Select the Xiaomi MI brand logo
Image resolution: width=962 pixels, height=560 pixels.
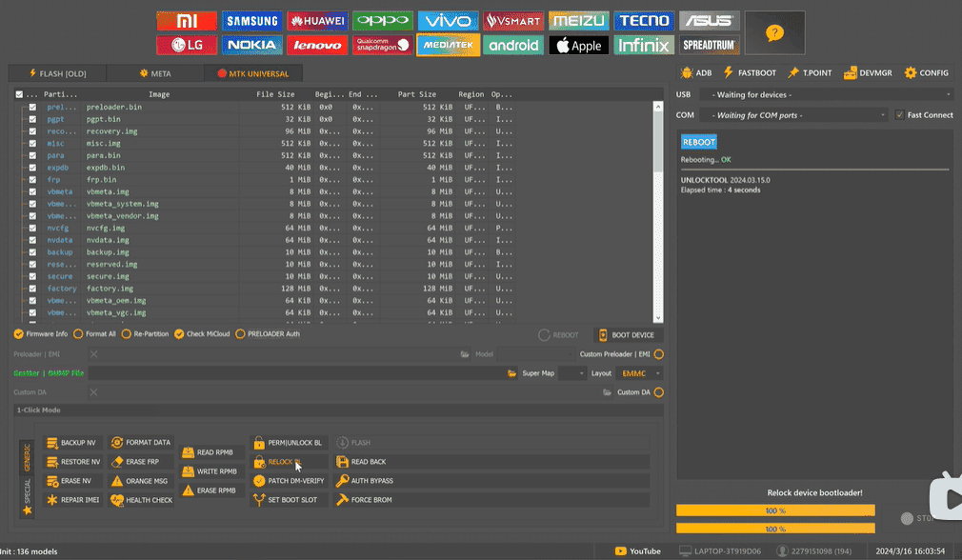pyautogui.click(x=187, y=21)
